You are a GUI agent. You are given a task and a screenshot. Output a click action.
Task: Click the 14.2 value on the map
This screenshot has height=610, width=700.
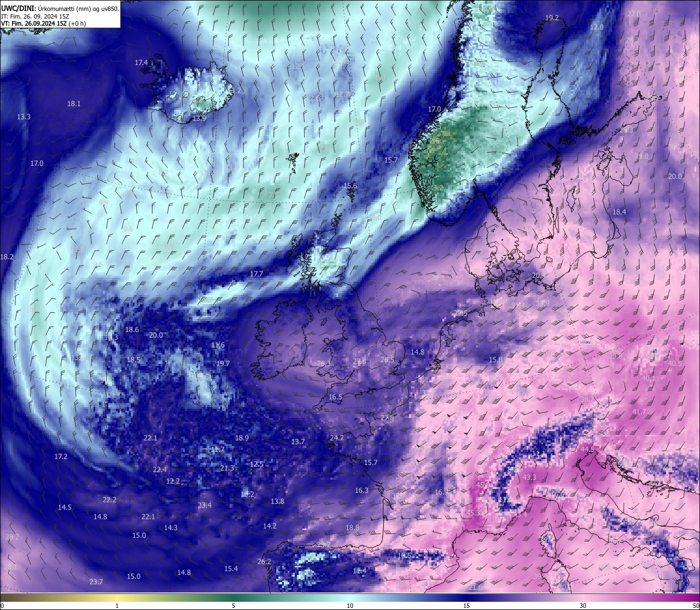click(x=270, y=526)
